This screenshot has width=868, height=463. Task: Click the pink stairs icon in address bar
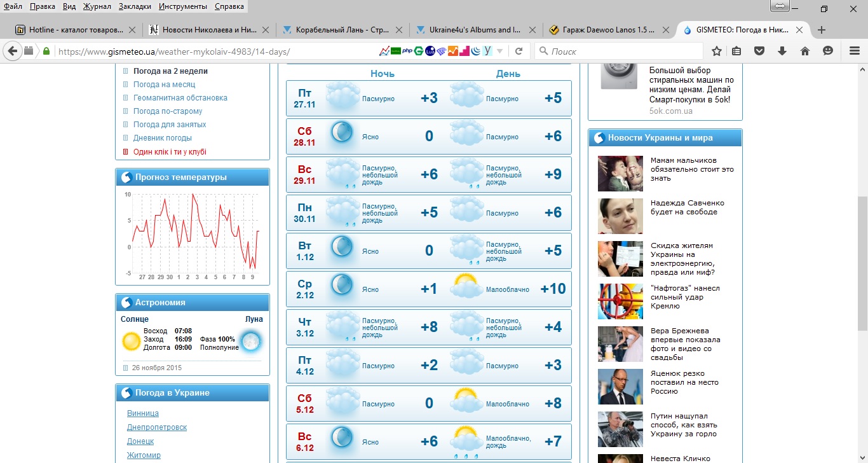[465, 52]
